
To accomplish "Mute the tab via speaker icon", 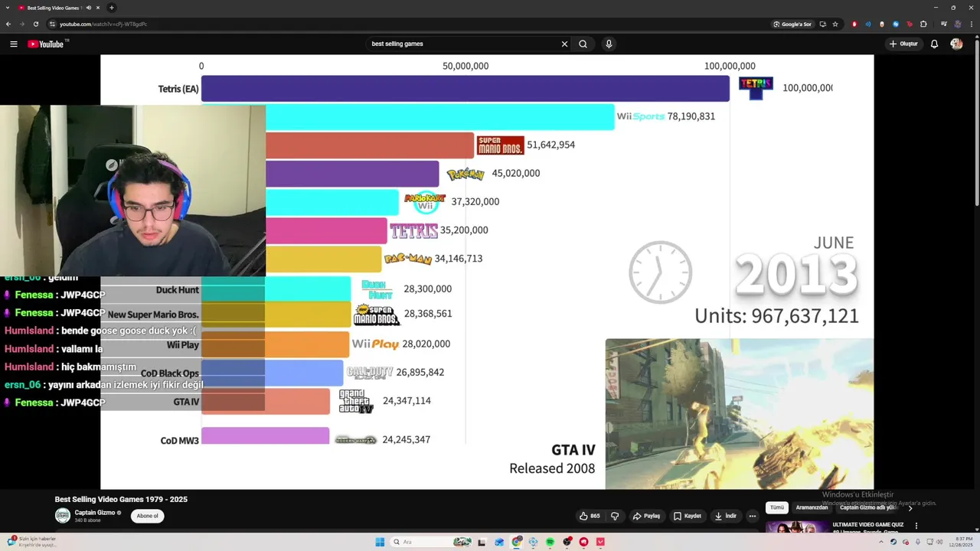I will [x=89, y=8].
